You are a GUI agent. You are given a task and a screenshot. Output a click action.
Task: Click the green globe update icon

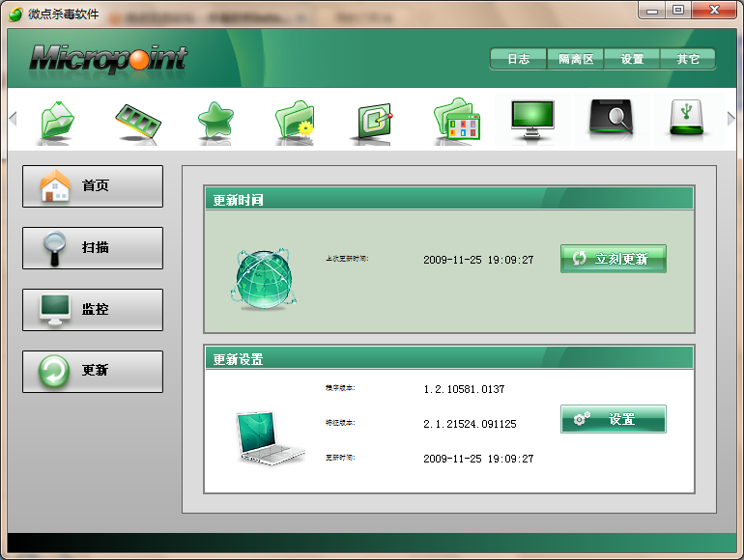point(264,280)
